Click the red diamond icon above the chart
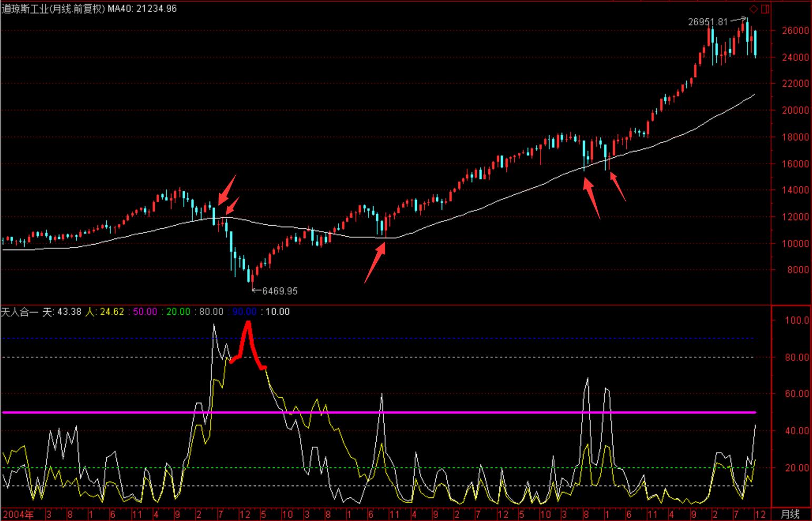The image size is (812, 521). pyautogui.click(x=754, y=9)
